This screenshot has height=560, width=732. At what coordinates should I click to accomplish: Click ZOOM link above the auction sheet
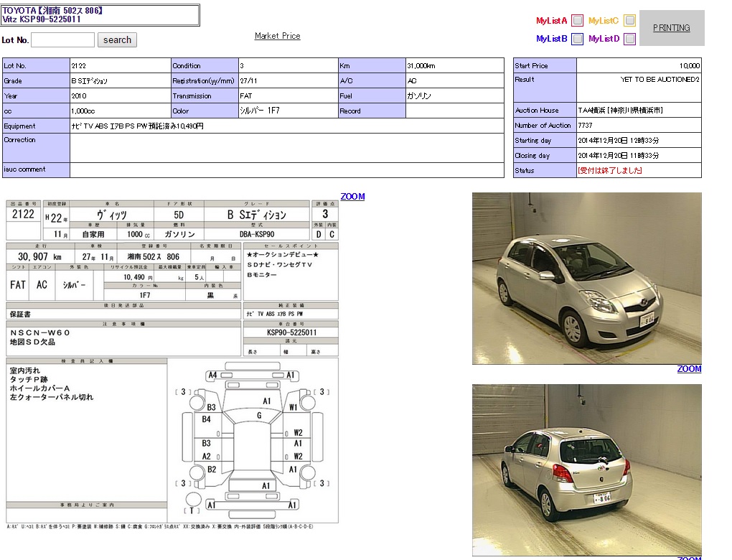tap(352, 197)
